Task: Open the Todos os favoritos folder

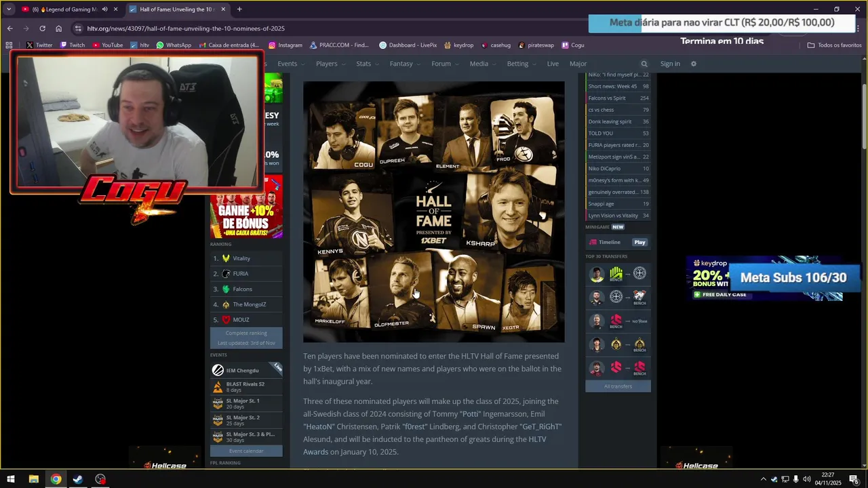Action: pos(835,45)
